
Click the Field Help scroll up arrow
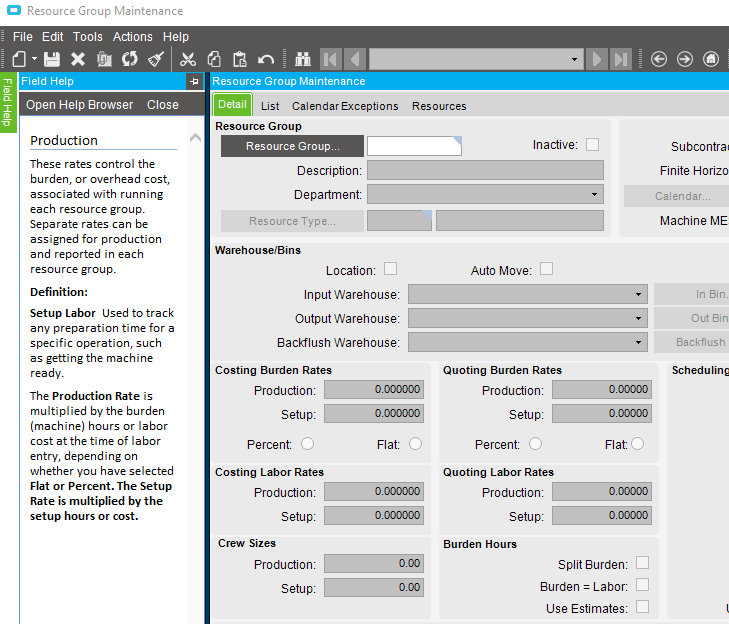click(x=196, y=138)
